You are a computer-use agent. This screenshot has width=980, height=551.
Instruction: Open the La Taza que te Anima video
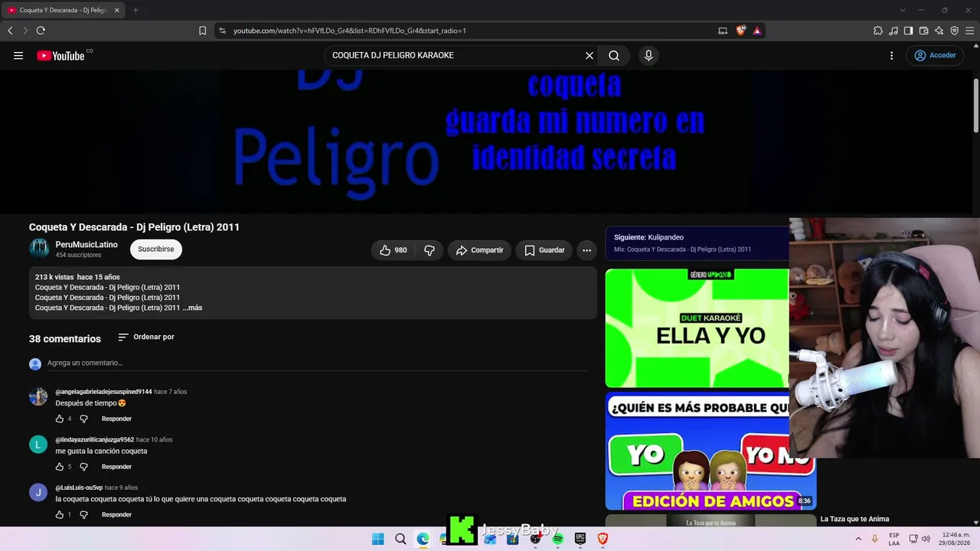point(855,520)
